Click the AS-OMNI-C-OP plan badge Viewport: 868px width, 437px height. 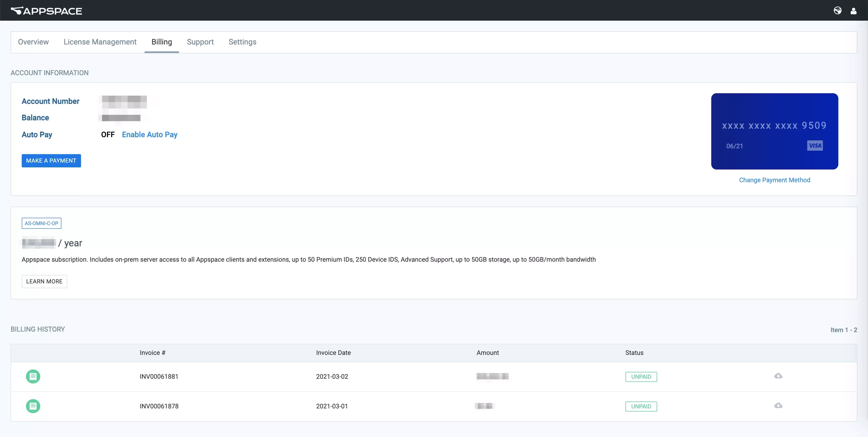tap(42, 223)
